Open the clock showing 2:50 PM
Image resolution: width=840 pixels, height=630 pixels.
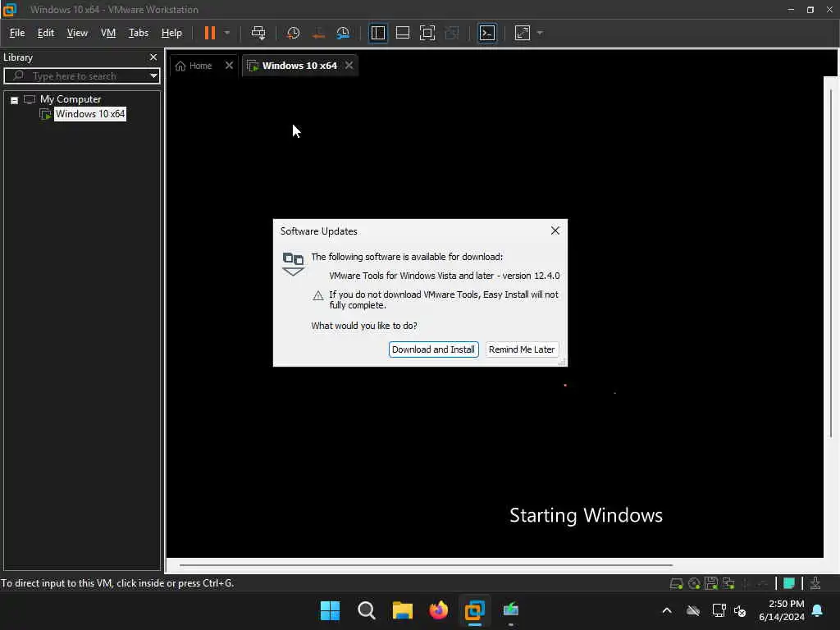tap(782, 610)
